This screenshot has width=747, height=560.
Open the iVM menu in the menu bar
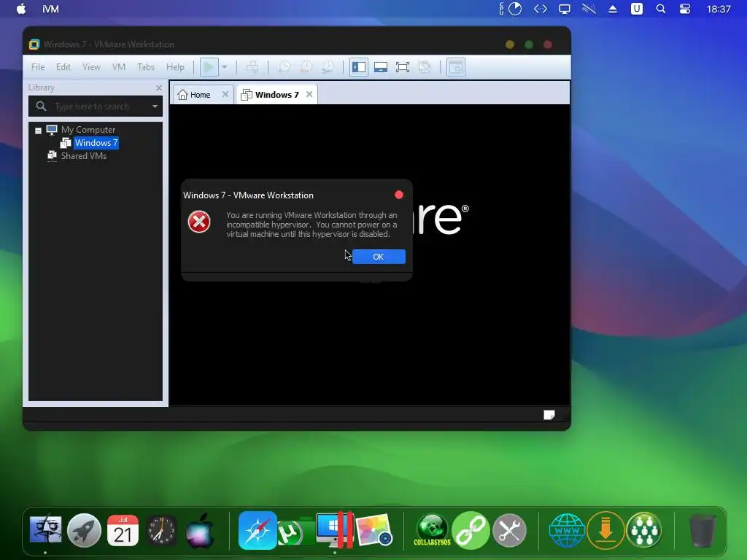[x=50, y=9]
